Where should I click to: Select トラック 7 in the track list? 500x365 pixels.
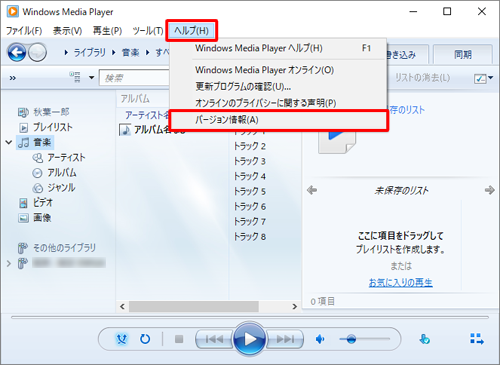pyautogui.click(x=250, y=222)
